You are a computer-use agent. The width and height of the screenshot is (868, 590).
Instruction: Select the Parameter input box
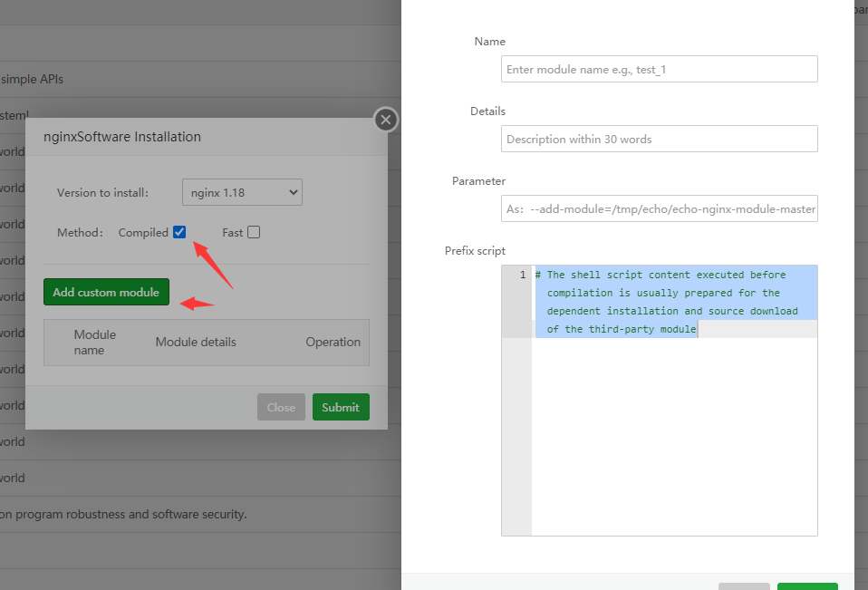point(659,208)
